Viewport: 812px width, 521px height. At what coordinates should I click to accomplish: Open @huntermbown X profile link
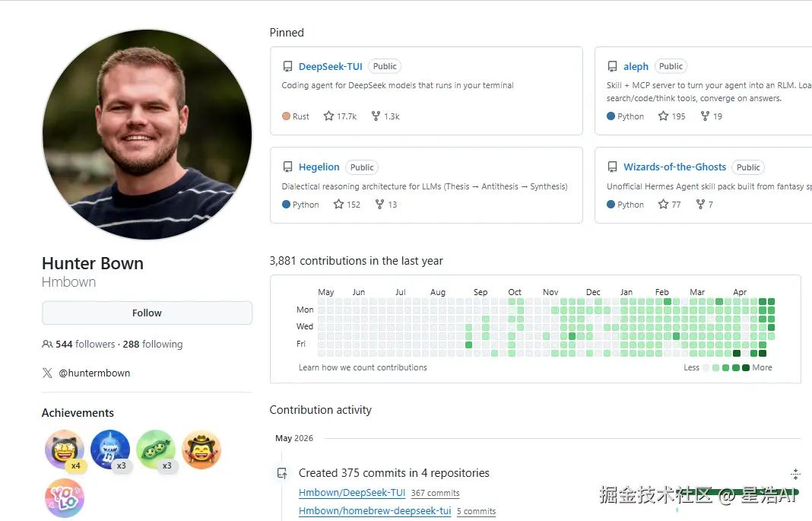(94, 373)
